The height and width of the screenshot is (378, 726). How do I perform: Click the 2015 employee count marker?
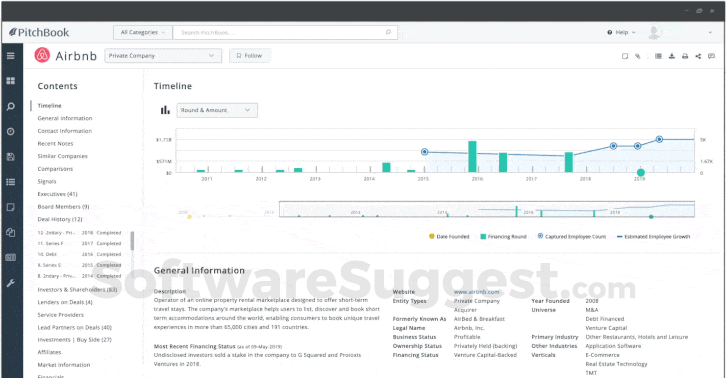424,151
